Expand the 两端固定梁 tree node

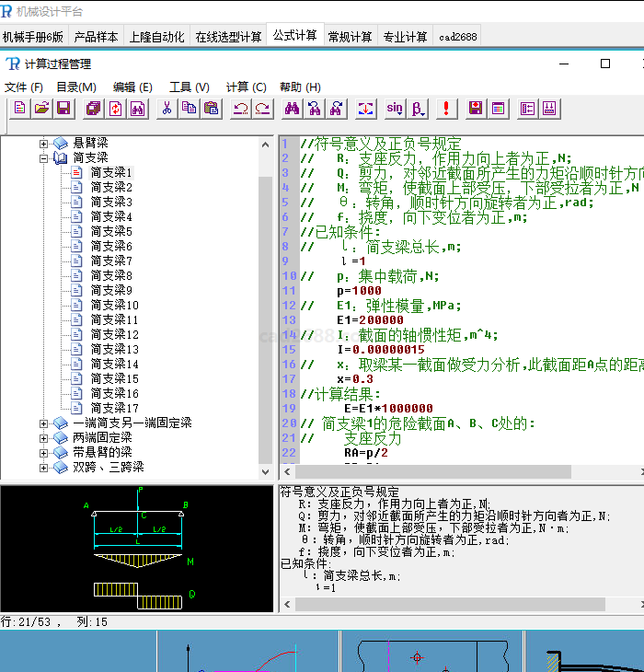coord(43,437)
